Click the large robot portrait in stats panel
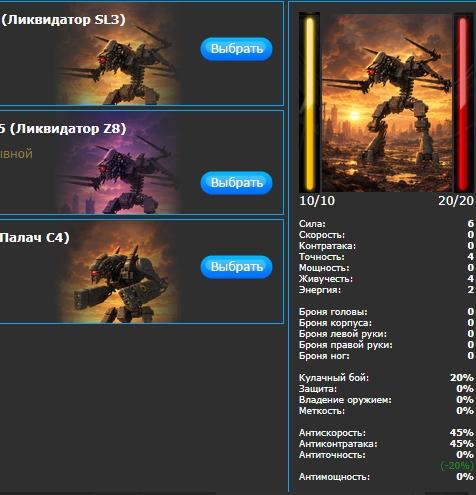Image resolution: width=476 pixels, height=495 pixels. 387,103
